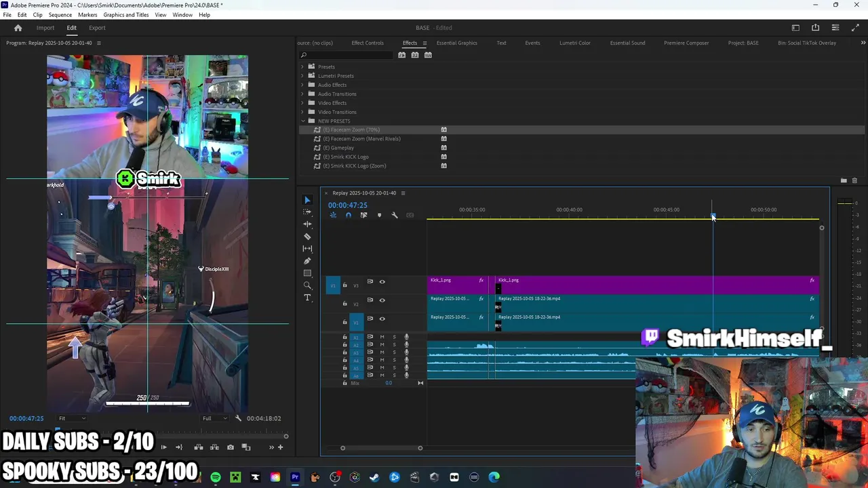
Task: Click the Quick Export icon
Action: [815, 28]
